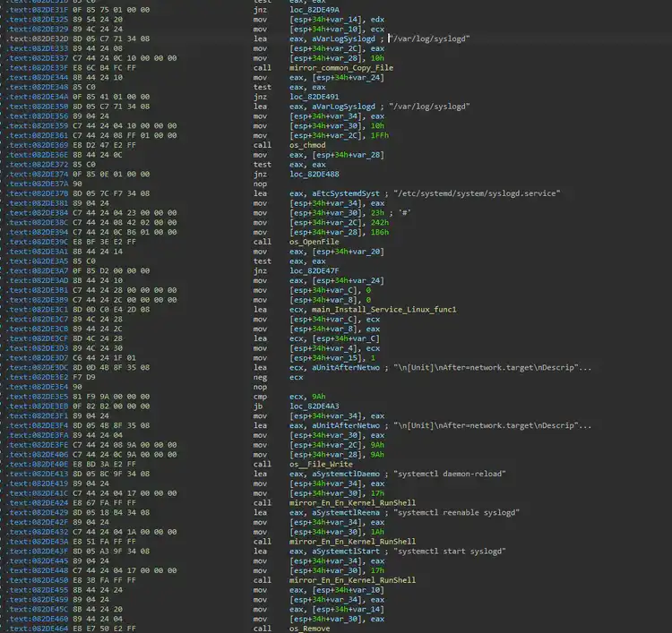This screenshot has width=672, height=633.
Task: Click the os_OpenFile call operand
Action: tap(320, 242)
